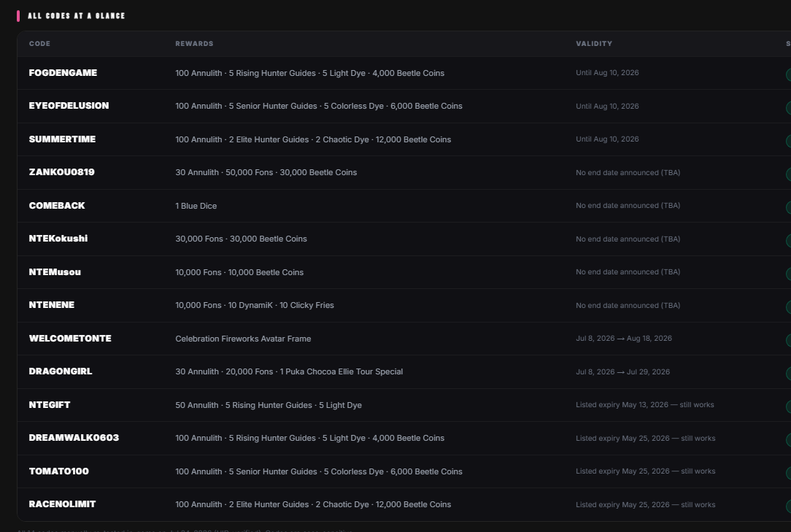Click the rewards text in SUMMERTIME row
The width and height of the screenshot is (791, 532).
[x=313, y=139]
